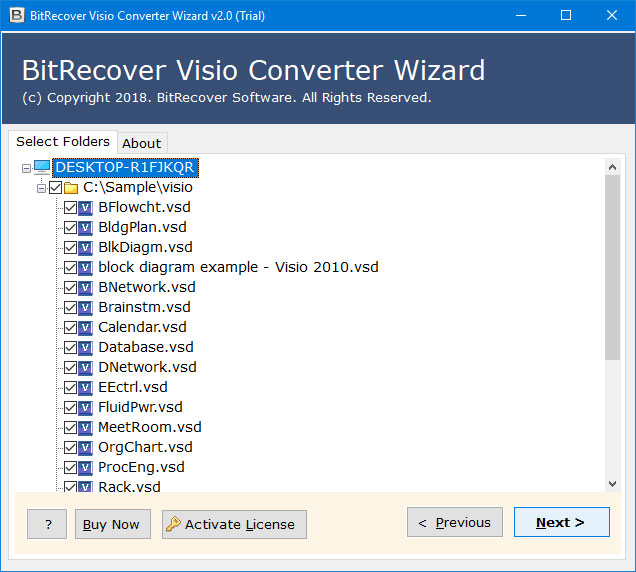Click the Visio icon for EEctrl.vsd
636x572 pixels.
(85, 387)
